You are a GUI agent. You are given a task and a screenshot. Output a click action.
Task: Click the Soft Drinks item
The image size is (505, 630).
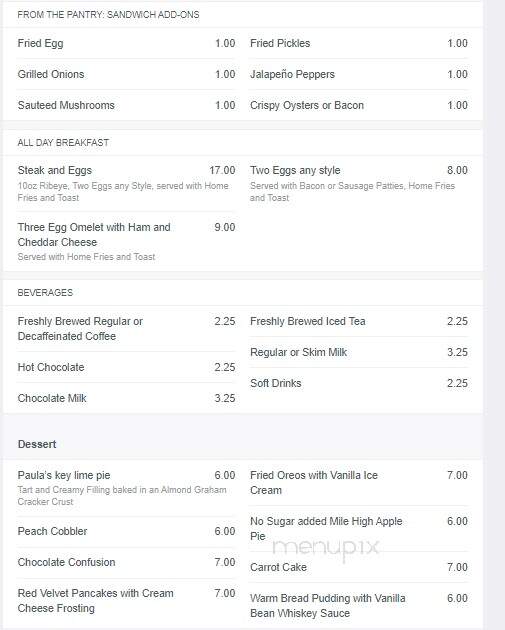coord(358,383)
